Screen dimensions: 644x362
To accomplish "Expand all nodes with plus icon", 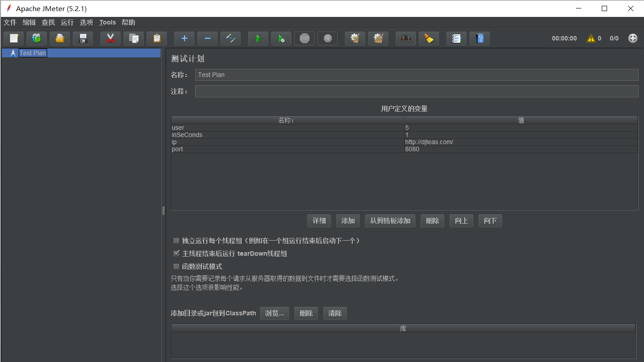I will [x=184, y=38].
